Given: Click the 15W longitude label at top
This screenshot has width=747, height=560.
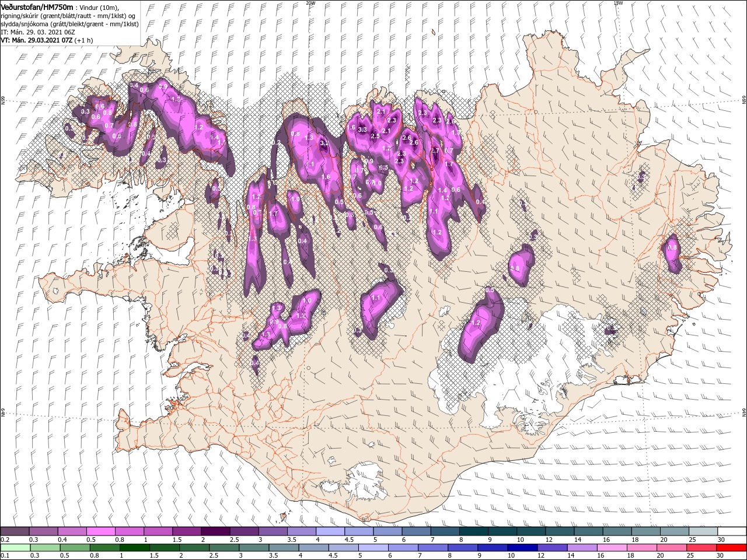Looking at the screenshot, I should tap(618, 3).
